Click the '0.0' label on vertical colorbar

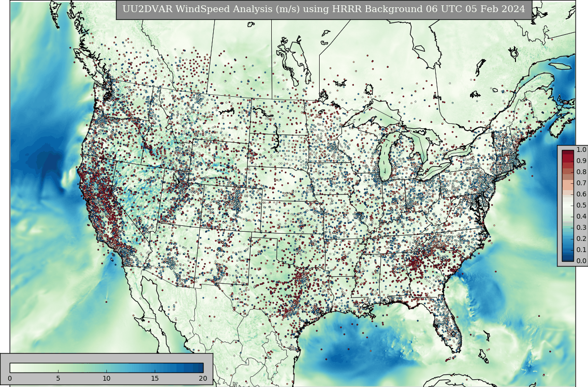coord(581,261)
